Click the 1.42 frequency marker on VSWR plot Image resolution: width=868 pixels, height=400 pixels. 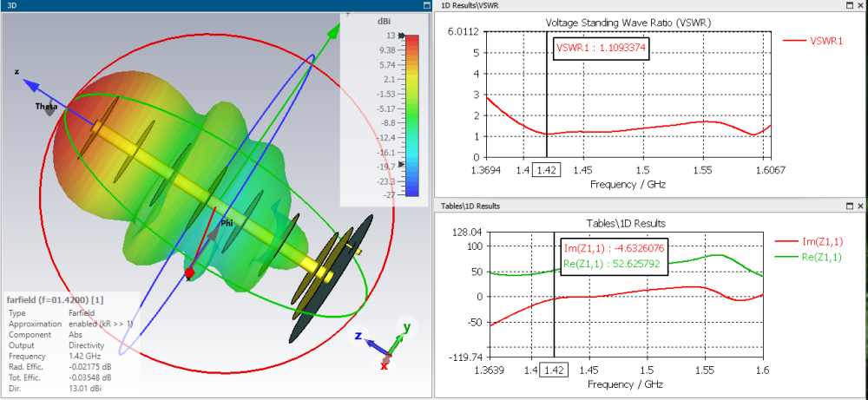tap(547, 169)
